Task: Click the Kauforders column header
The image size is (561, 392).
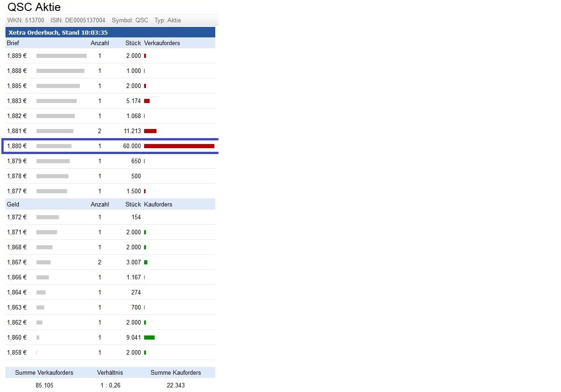Action: (158, 205)
